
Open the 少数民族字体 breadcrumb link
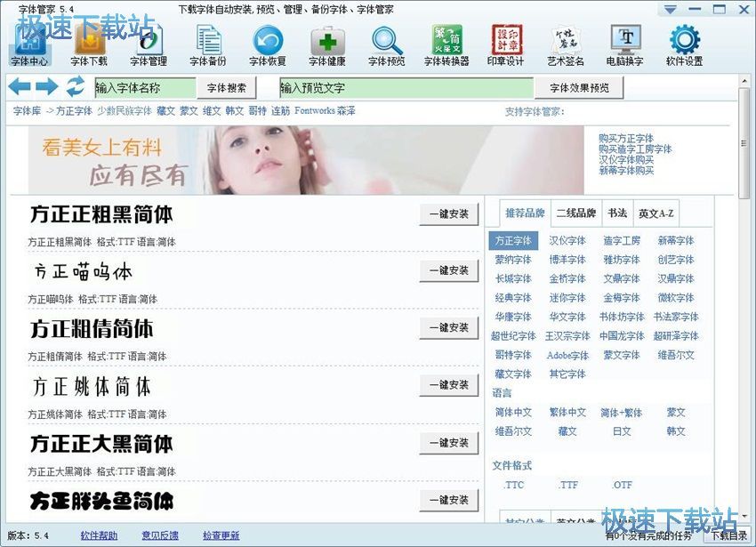point(125,111)
